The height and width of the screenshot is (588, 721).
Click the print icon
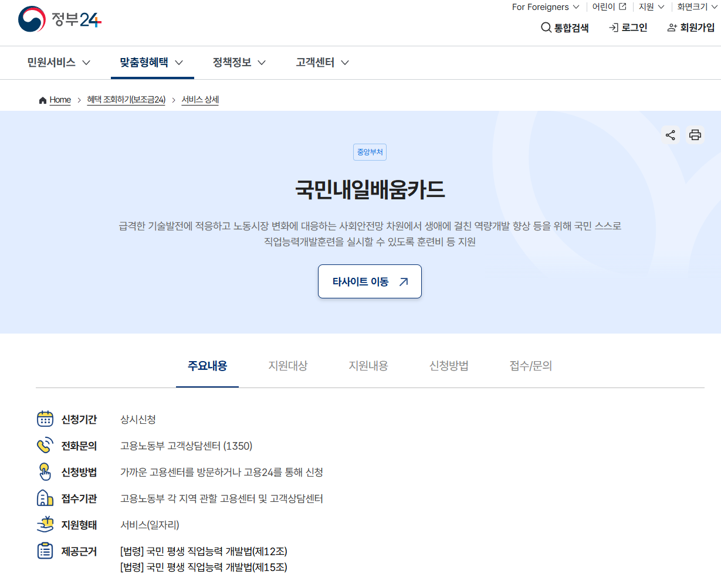(695, 135)
